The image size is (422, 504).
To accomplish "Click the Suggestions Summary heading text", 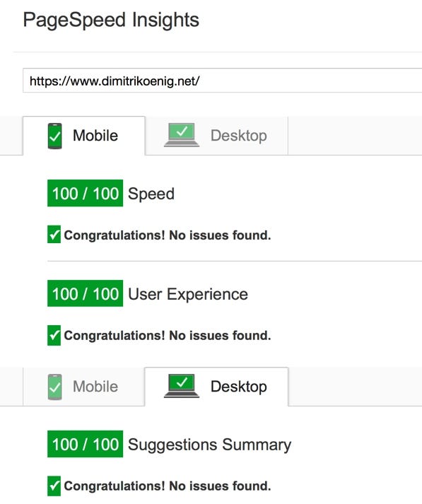I will (209, 445).
